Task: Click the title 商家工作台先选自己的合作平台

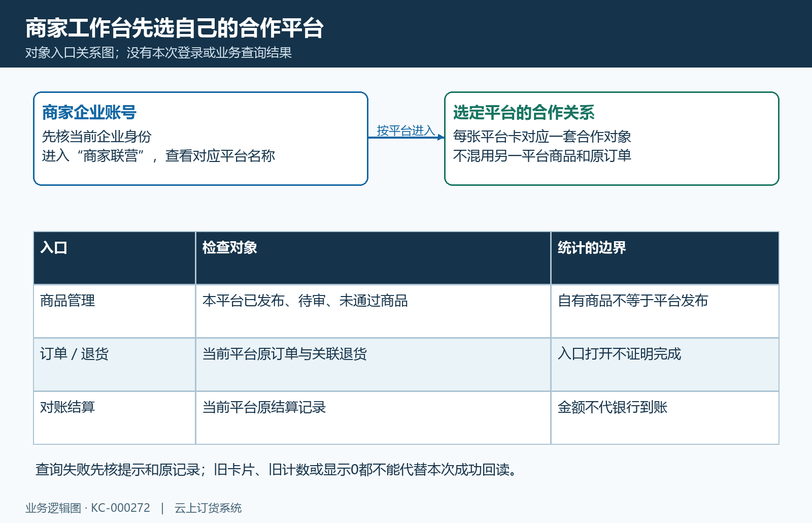Action: 175,28
